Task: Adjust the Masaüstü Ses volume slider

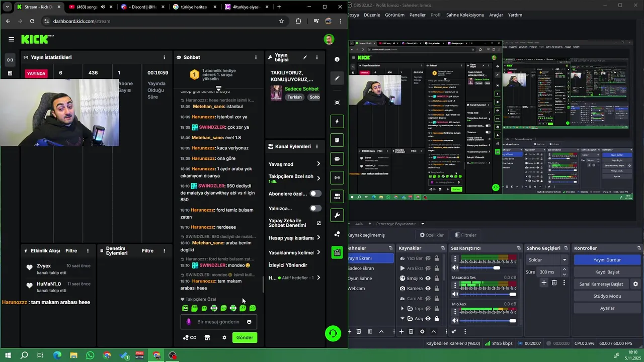Action: [x=488, y=294]
